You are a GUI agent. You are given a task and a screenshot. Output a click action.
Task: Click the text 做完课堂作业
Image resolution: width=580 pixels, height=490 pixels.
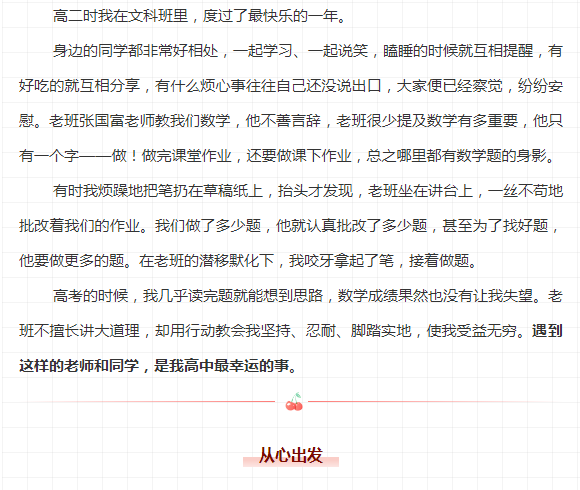(x=186, y=156)
